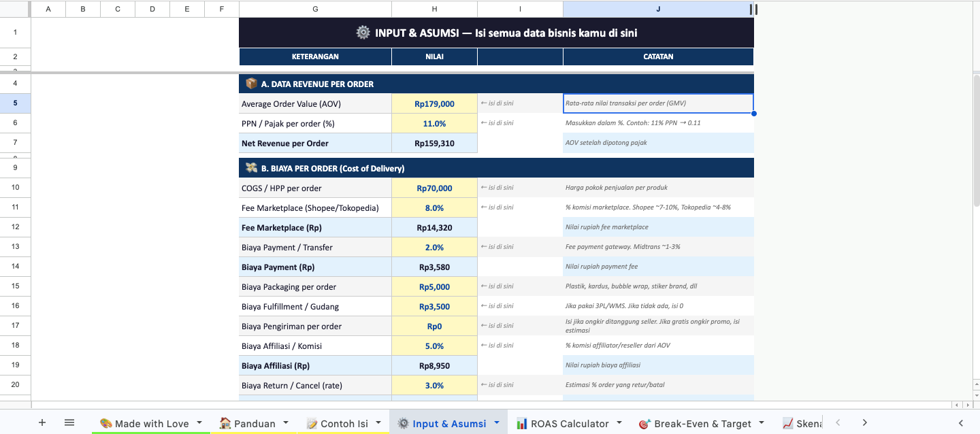Select row 10 header
The height and width of the screenshot is (434, 980).
click(15, 188)
